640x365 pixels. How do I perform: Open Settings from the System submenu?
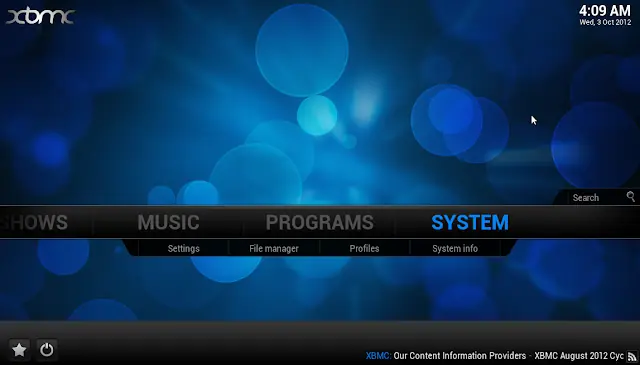pyautogui.click(x=184, y=248)
